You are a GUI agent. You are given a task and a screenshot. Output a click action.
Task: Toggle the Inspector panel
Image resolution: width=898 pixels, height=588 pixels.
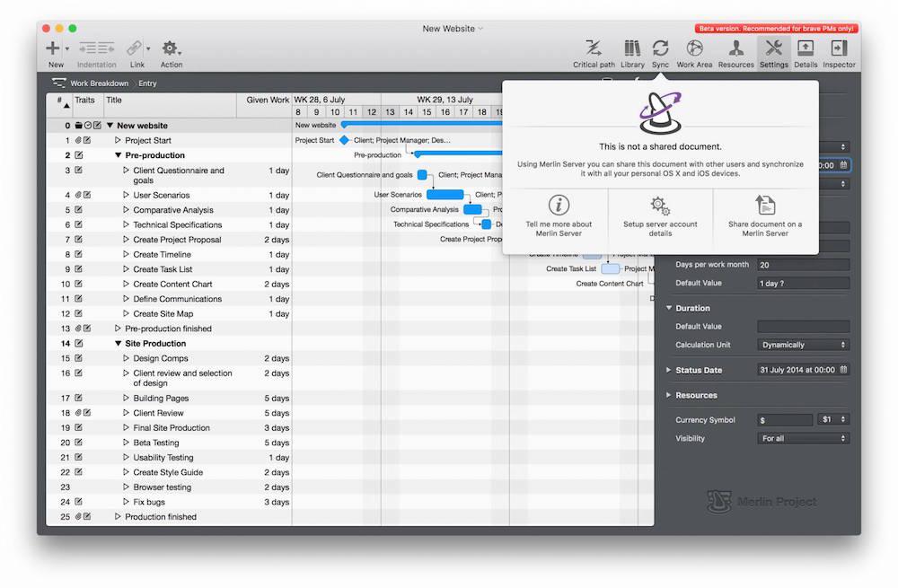[839, 48]
